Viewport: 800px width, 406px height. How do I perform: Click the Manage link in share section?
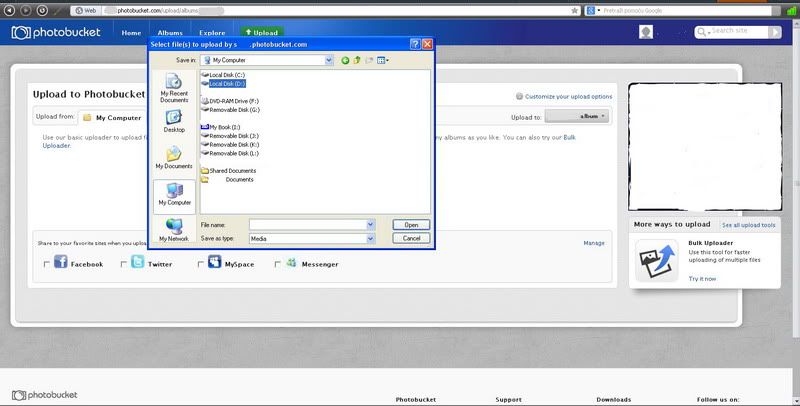[594, 243]
